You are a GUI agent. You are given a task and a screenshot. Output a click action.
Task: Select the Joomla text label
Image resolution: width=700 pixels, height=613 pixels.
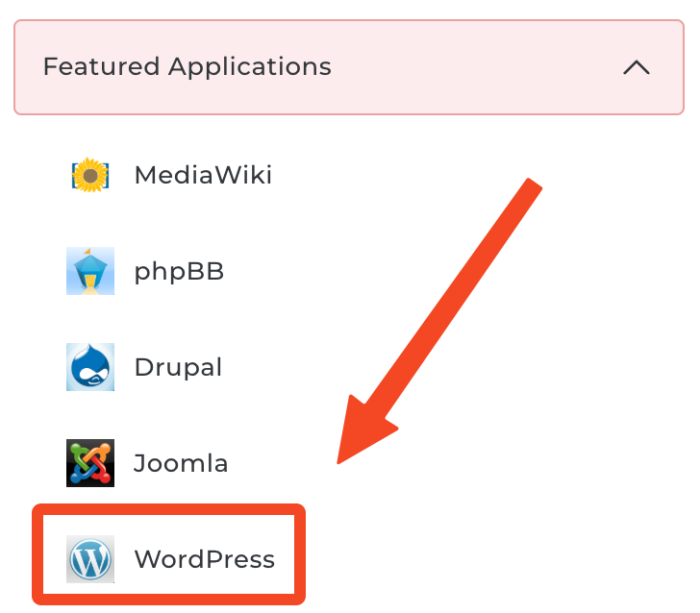coord(181,463)
